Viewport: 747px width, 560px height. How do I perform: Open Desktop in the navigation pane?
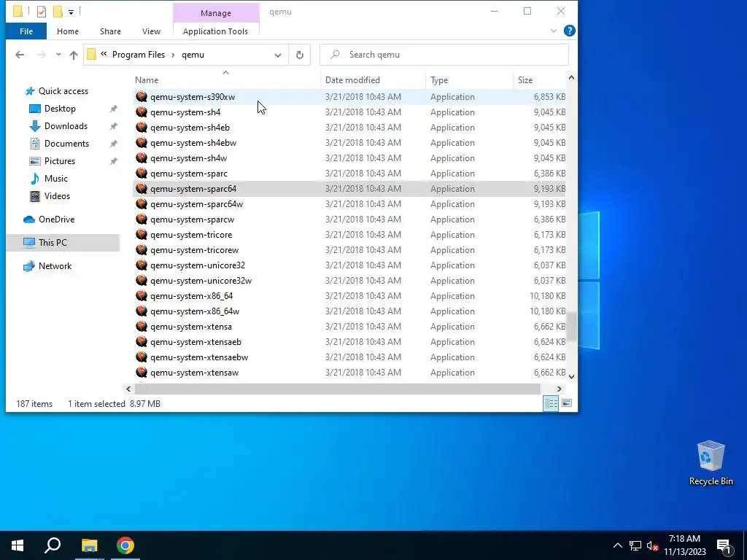[x=60, y=109]
